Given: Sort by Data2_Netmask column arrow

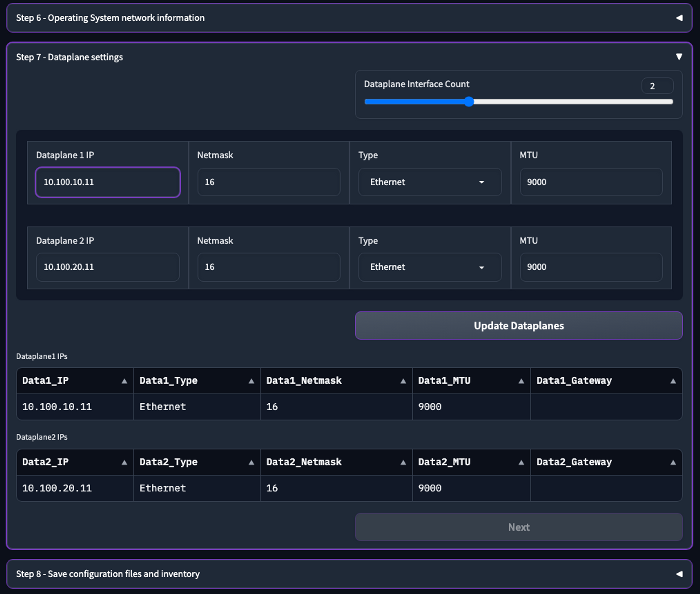Looking at the screenshot, I should click(403, 462).
